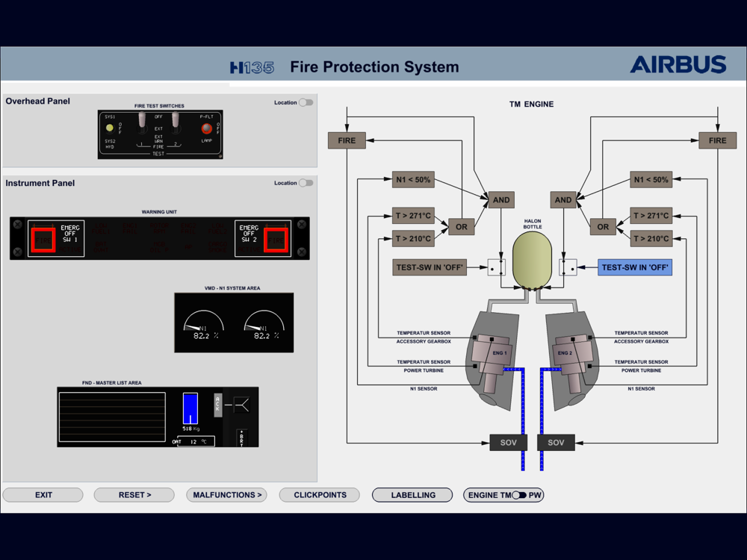Click the left AND gate
747x560 pixels.
click(x=501, y=200)
